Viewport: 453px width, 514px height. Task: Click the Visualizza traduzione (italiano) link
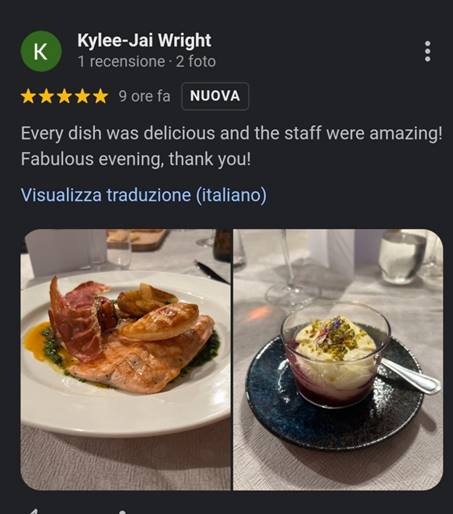click(144, 195)
